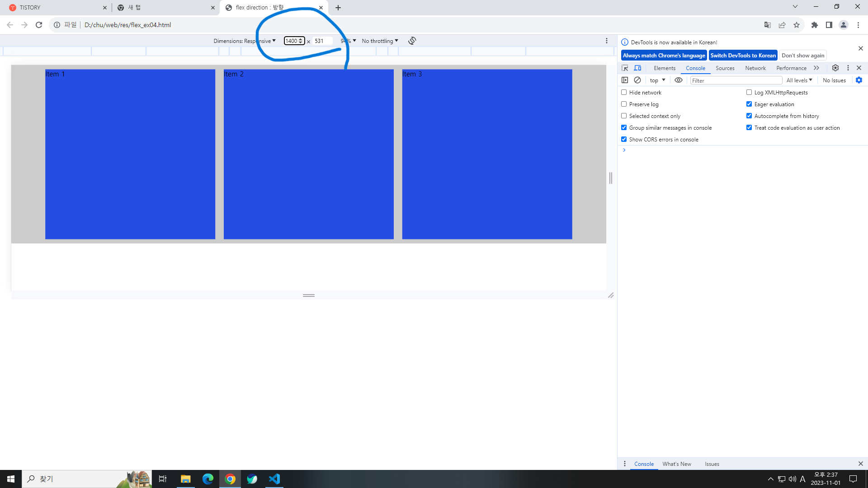Click the blue console settings gear

[859, 80]
